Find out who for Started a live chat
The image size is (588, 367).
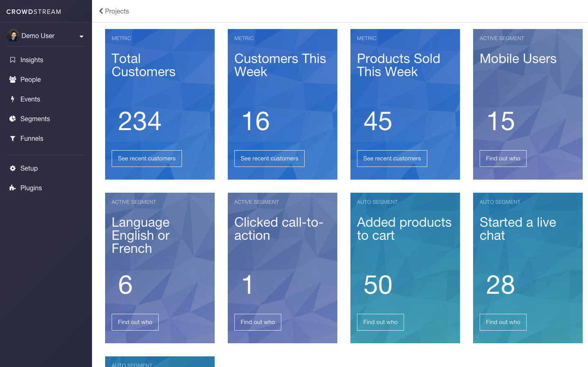pyautogui.click(x=503, y=322)
